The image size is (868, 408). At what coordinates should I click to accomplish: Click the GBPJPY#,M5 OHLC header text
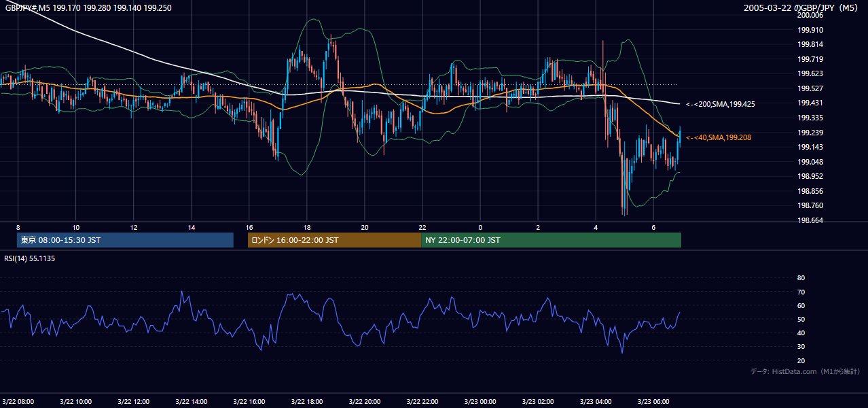click(88, 7)
